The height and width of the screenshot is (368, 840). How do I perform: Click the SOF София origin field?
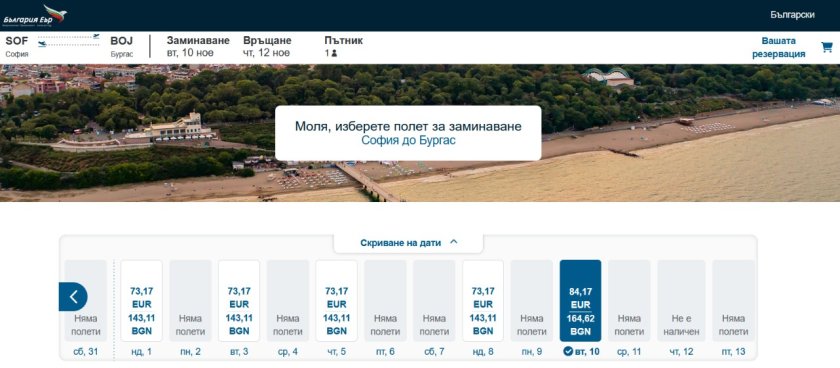(17, 47)
